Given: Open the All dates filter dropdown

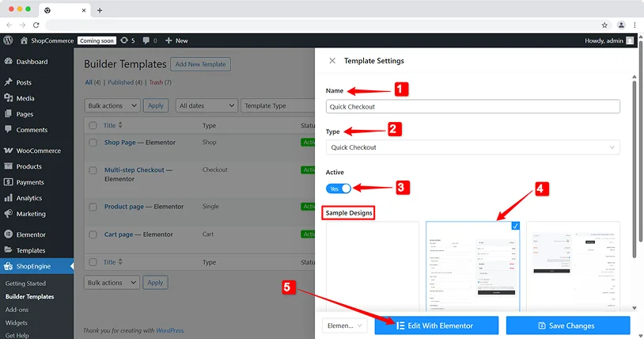Looking at the screenshot, I should 207,105.
